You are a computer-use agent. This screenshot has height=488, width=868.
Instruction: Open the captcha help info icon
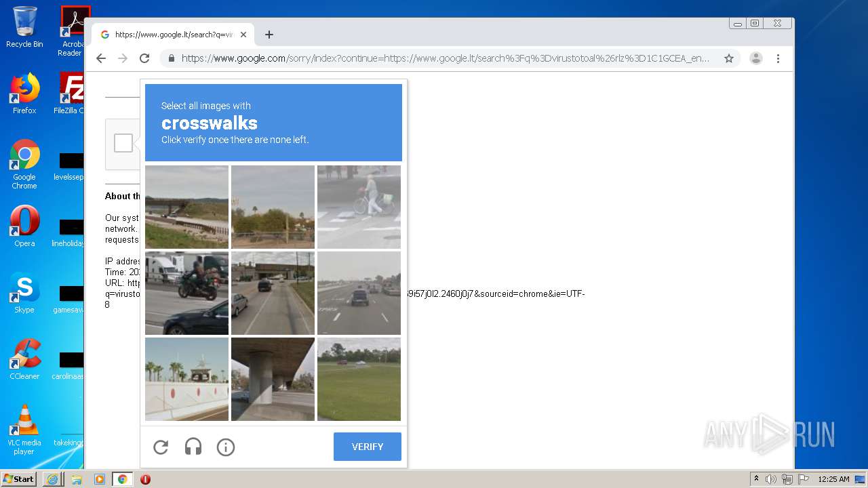point(226,447)
